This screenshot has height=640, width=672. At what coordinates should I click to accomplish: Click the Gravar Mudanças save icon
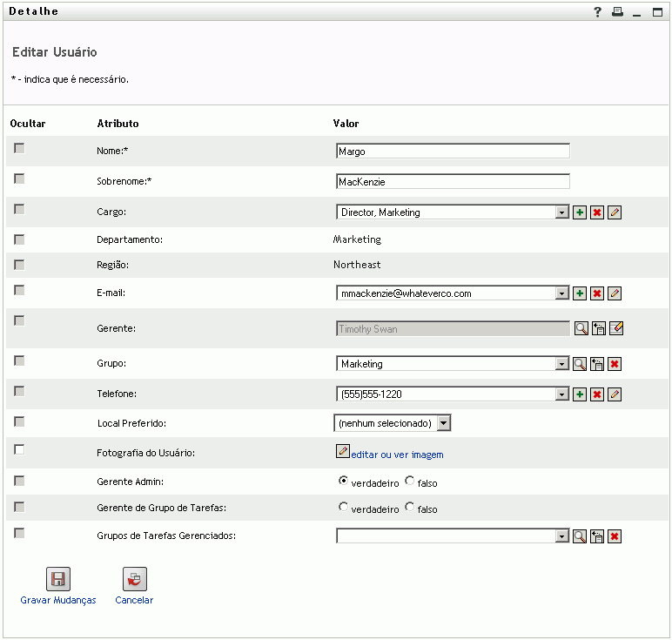(58, 579)
